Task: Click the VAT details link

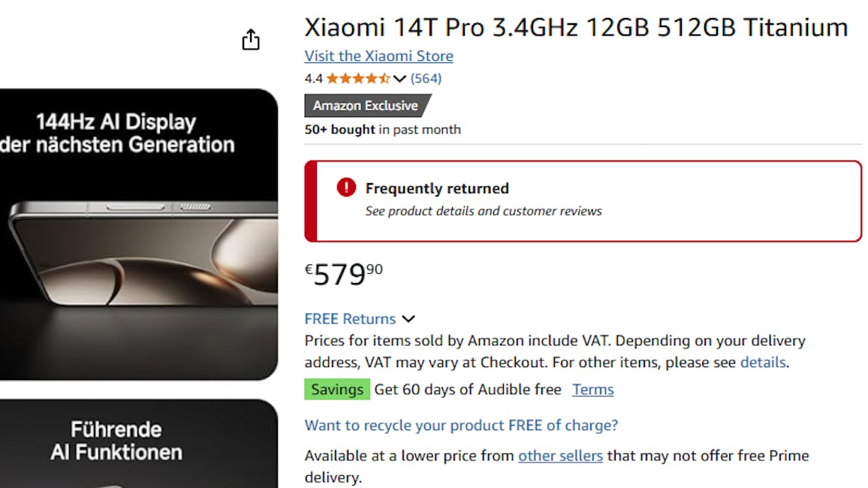Action: pos(762,363)
